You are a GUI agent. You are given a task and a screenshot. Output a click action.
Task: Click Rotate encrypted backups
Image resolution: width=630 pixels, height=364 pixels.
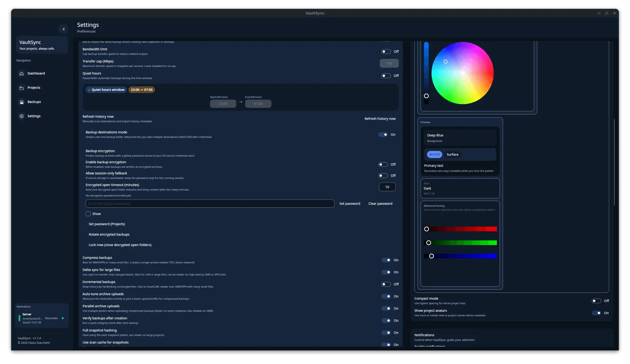(x=109, y=235)
